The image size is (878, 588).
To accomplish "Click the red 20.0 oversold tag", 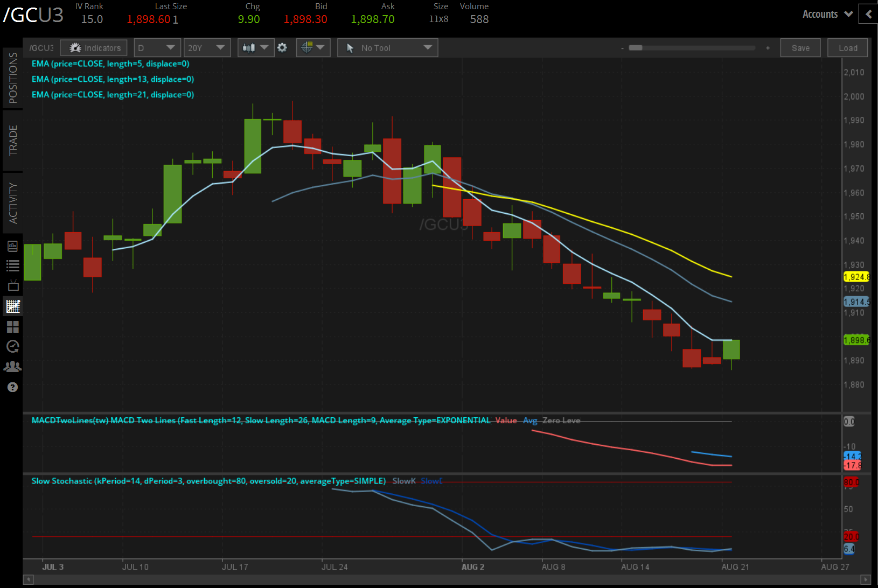I will (x=851, y=536).
